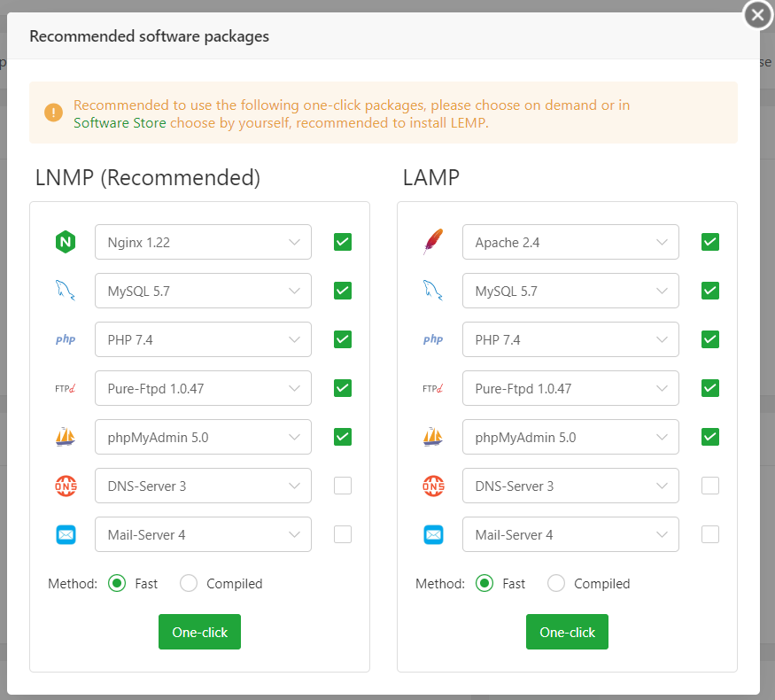This screenshot has width=775, height=700.
Task: Enable Mail-Server 4 checkbox in LAMP
Action: pos(710,534)
